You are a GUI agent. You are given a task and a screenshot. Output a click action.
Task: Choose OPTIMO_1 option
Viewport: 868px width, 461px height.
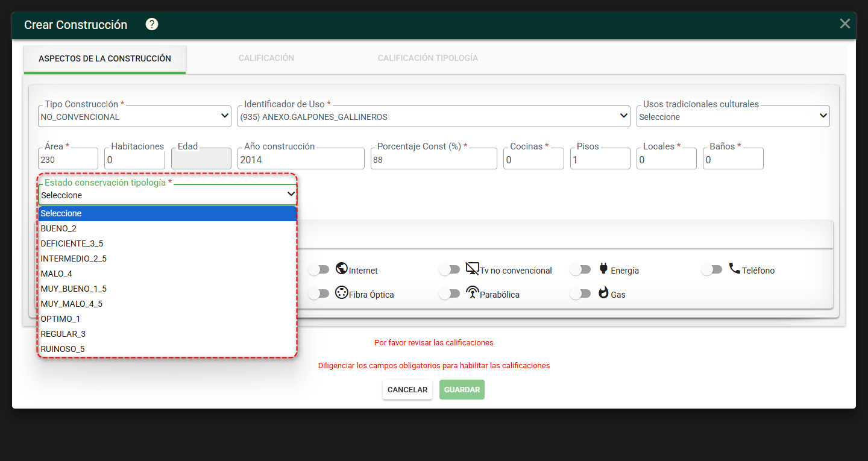pyautogui.click(x=168, y=319)
